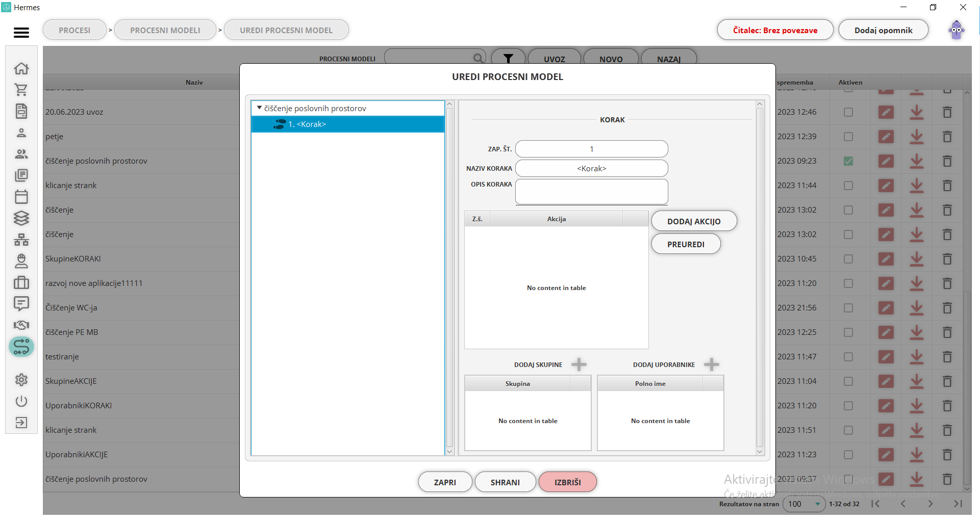Click the PROCESNI MODELI search field
The image size is (980, 523).
(435, 58)
